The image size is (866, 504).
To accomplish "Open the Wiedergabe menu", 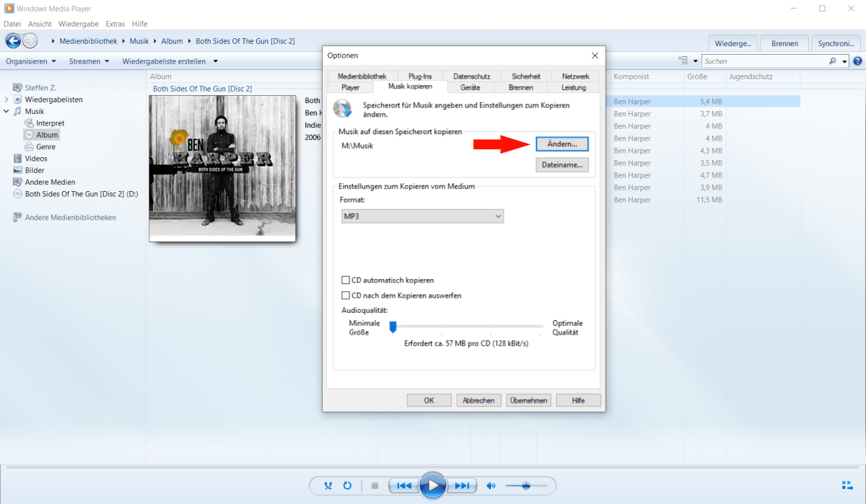I will pos(79,24).
